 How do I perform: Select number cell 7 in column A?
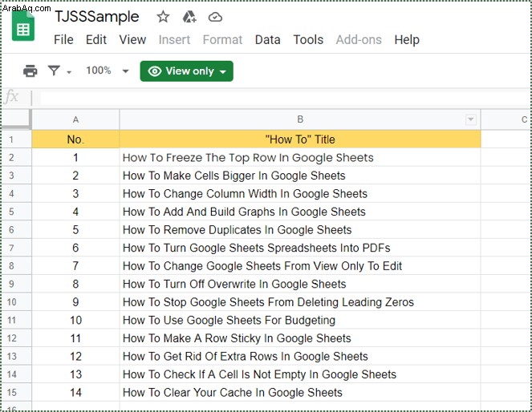pos(75,265)
